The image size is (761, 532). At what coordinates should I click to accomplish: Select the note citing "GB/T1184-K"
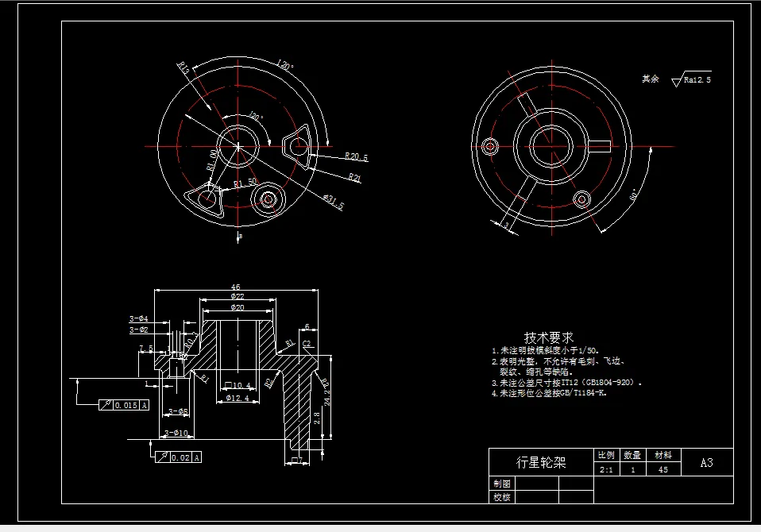[549, 393]
